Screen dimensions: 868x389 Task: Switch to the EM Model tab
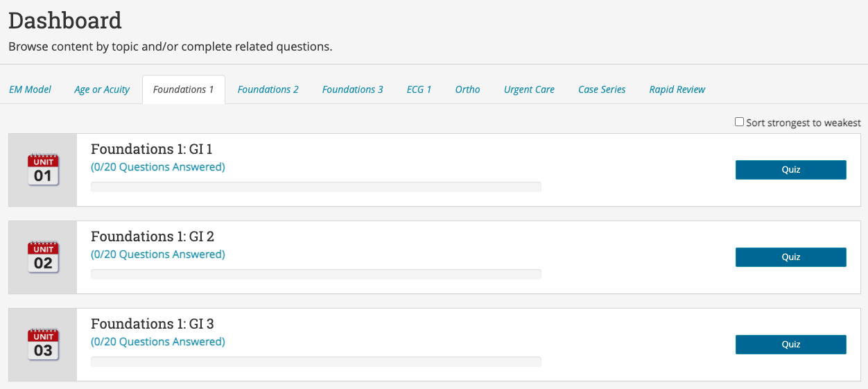pos(30,89)
